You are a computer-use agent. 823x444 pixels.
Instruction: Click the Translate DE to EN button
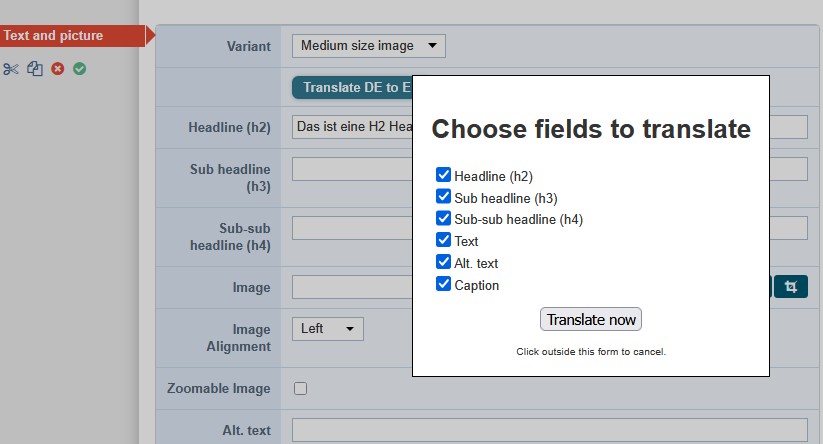[x=352, y=87]
